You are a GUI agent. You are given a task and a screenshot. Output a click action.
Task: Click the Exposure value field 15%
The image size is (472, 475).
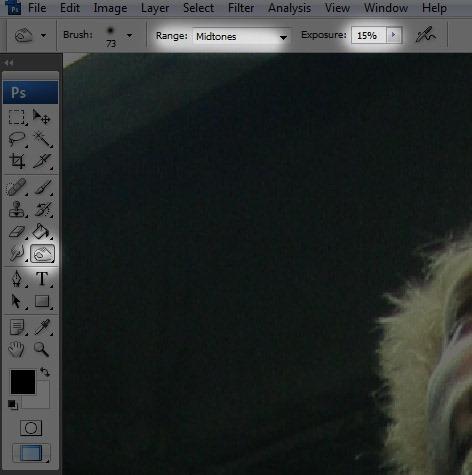[x=369, y=35]
